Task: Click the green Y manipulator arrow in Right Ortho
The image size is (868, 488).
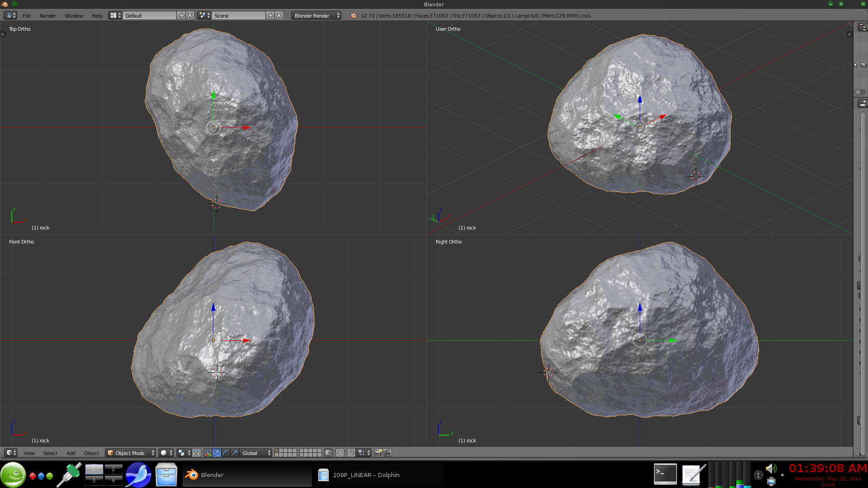Action: [x=673, y=341]
